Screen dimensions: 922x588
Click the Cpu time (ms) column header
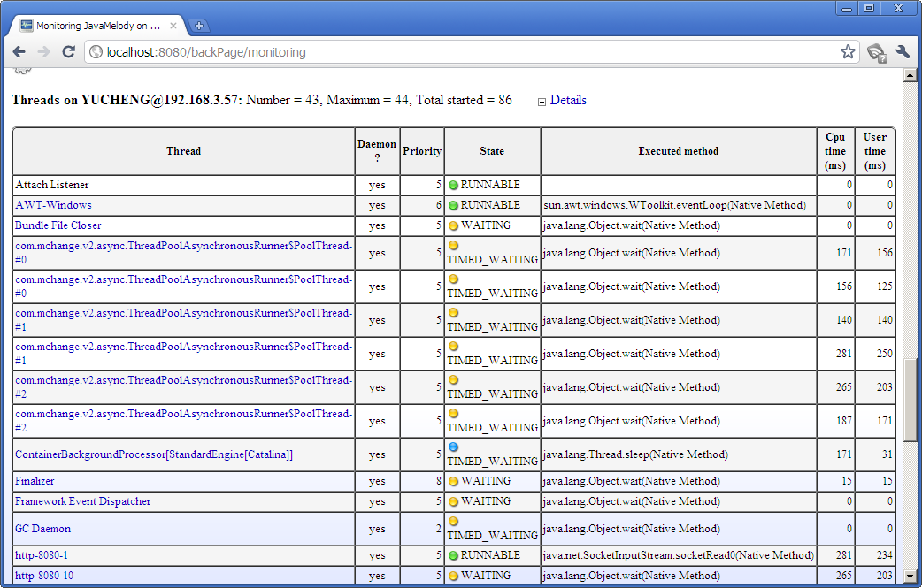[835, 151]
